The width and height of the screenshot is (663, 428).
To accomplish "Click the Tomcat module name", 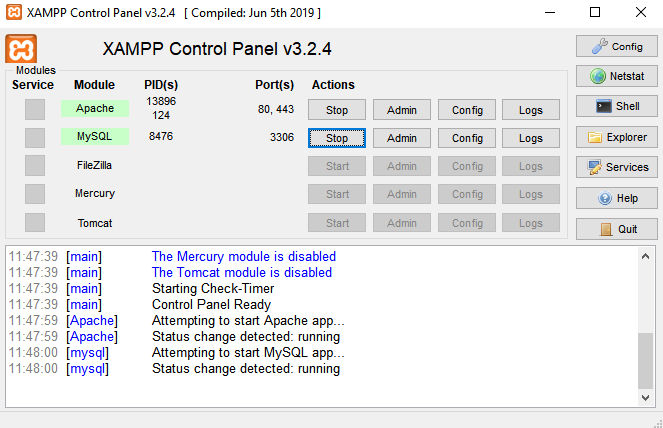I will click(95, 223).
